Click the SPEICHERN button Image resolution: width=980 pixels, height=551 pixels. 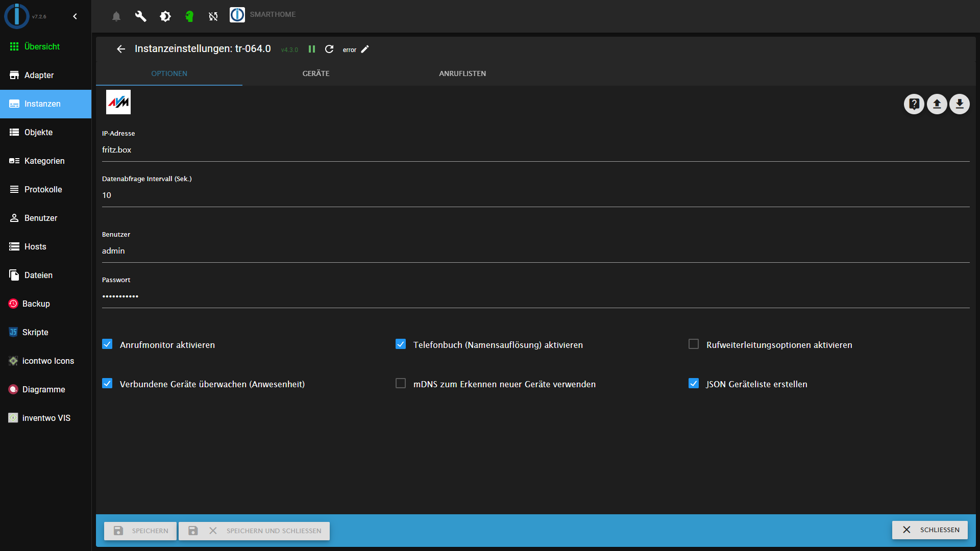click(x=140, y=531)
